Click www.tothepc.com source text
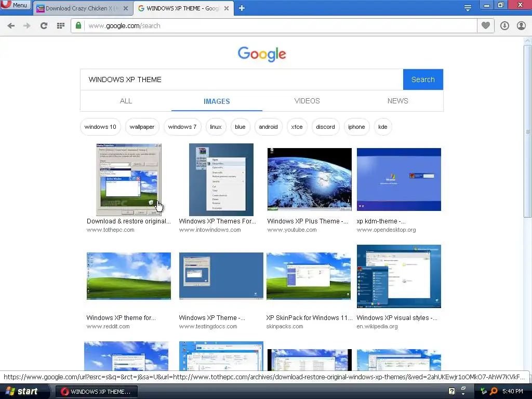Image resolution: width=532 pixels, height=399 pixels. tap(110, 230)
